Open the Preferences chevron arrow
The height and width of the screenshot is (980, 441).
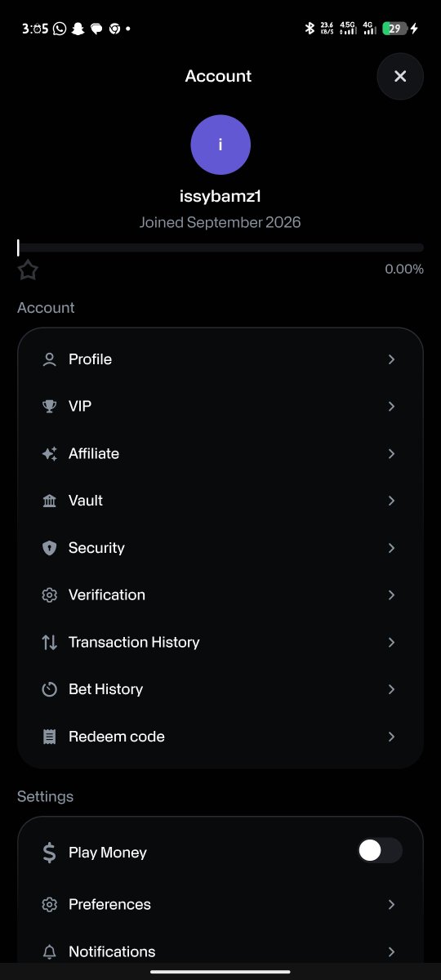point(391,904)
